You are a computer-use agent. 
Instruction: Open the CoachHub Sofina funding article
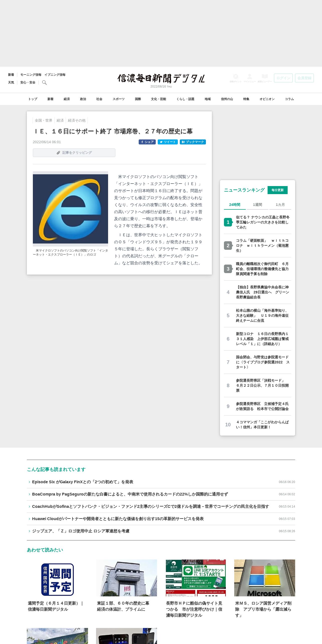tap(150, 507)
